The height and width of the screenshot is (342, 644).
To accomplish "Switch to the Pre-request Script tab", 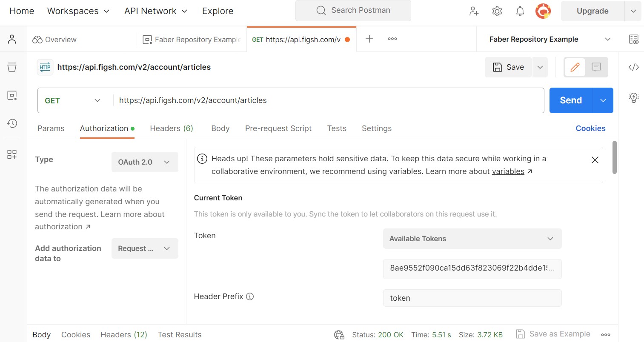I will pos(278,128).
